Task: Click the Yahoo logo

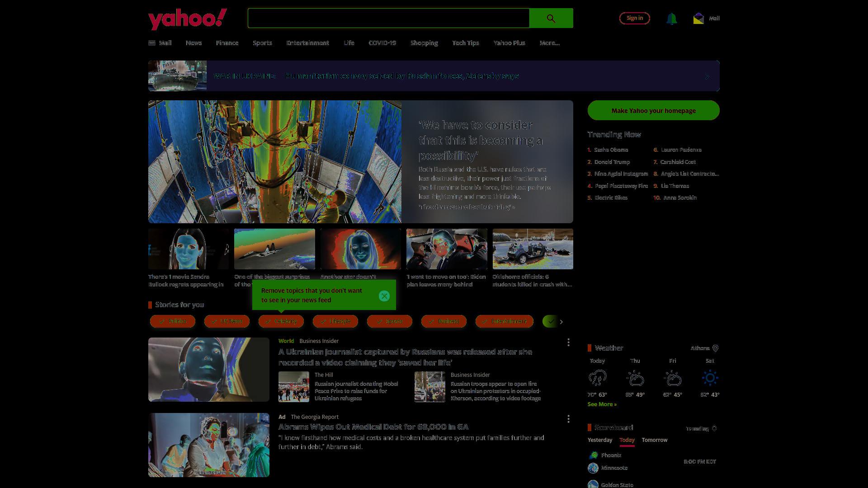Action: (188, 19)
